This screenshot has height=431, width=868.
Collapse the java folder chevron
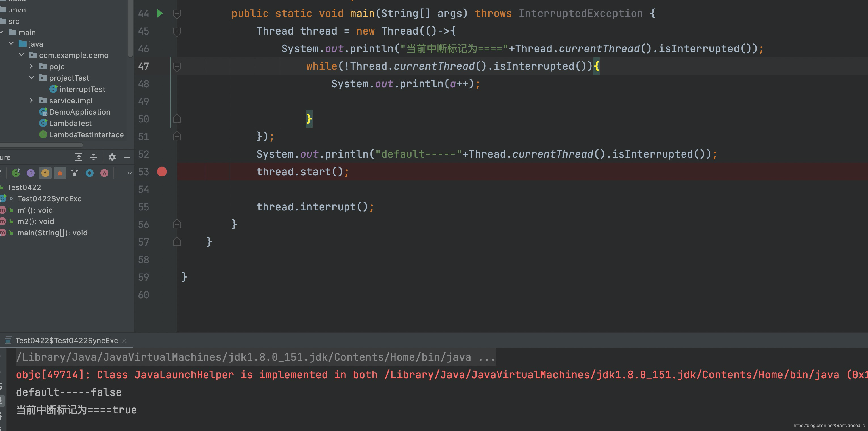point(11,43)
